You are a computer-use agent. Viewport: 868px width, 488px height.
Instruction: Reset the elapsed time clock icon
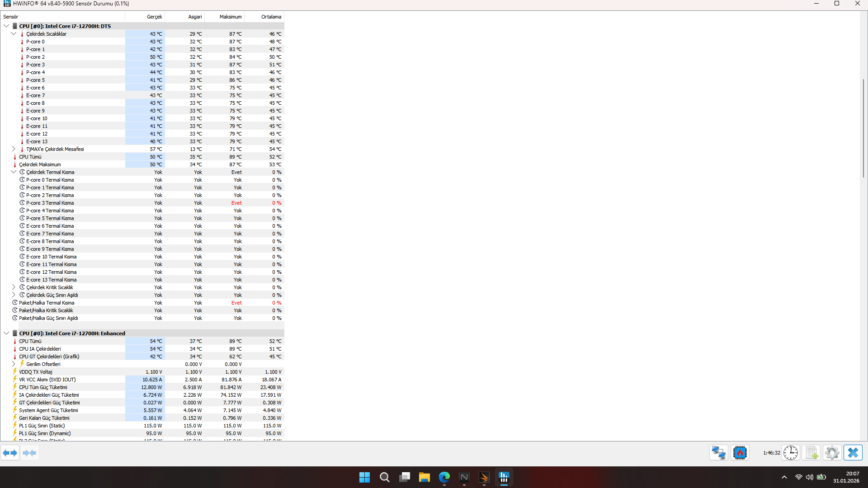791,453
